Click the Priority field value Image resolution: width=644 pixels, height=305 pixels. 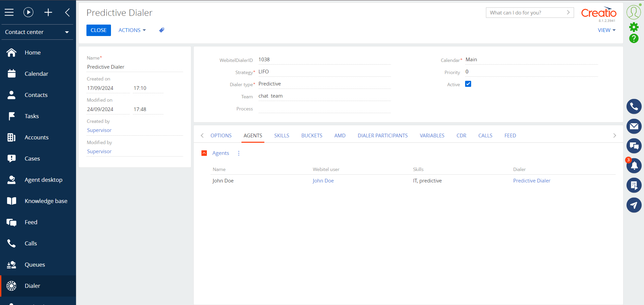pos(532,72)
